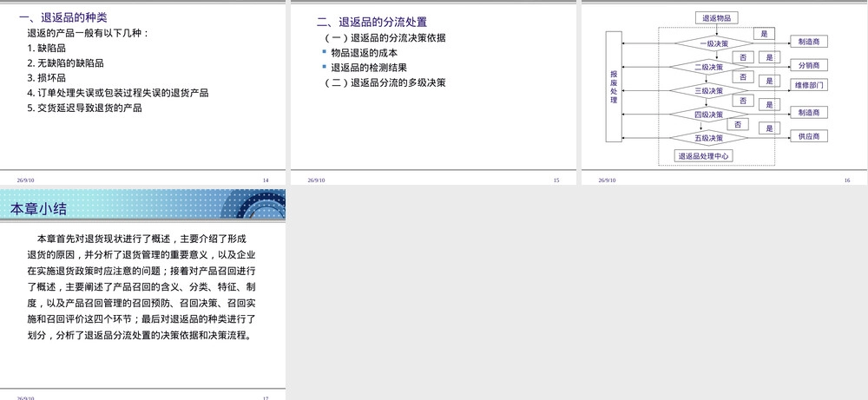Click the 退返物品 box in flowchart
Image resolution: width=868 pixels, height=400 pixels.
716,18
